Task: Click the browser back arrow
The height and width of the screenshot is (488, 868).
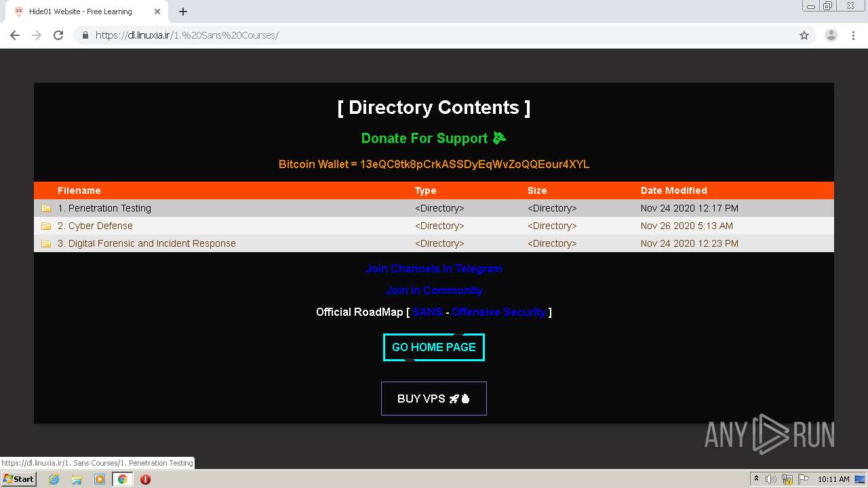Action: point(15,35)
